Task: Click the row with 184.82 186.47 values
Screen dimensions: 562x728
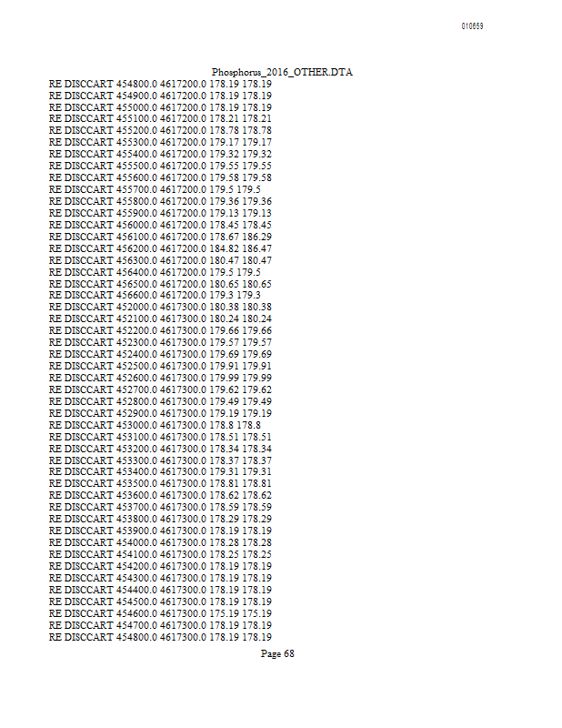Action: pyautogui.click(x=160, y=248)
